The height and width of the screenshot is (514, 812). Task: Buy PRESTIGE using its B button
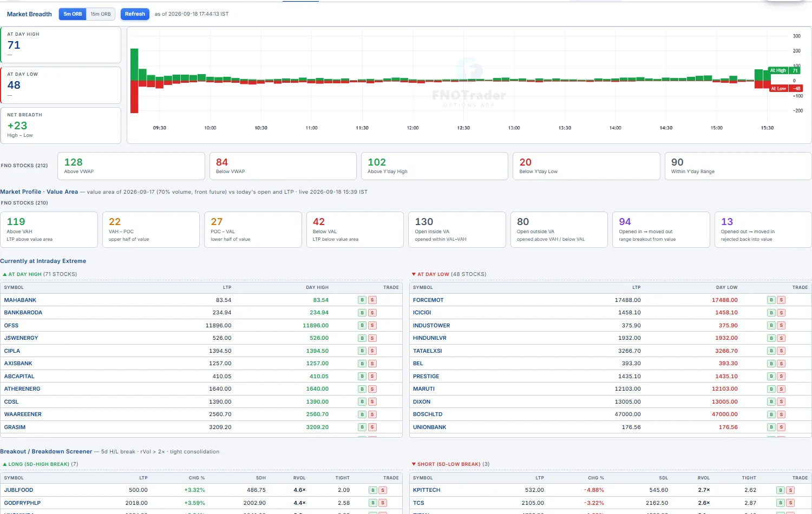pyautogui.click(x=771, y=377)
